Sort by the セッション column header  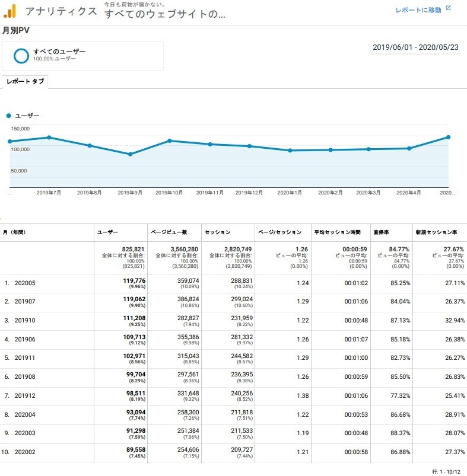point(218,232)
